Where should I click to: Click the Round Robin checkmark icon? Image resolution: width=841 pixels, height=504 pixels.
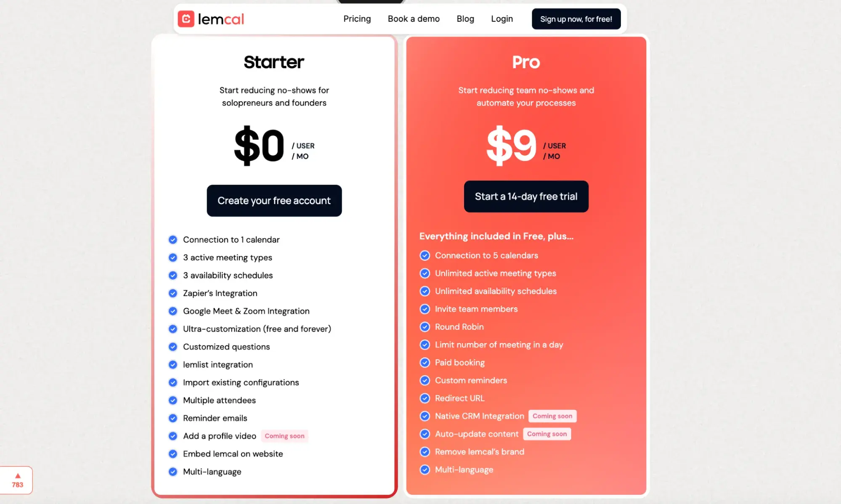[x=424, y=326]
